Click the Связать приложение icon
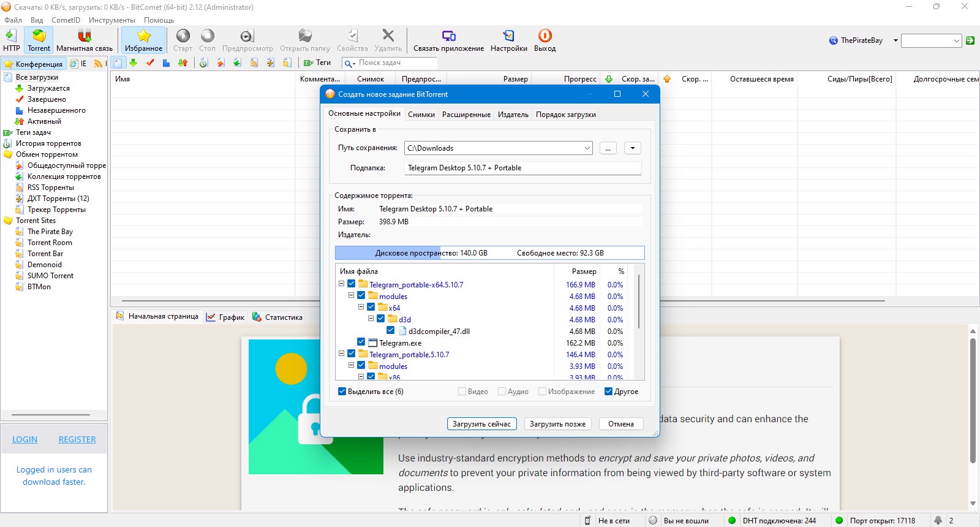The width and height of the screenshot is (980, 527). [448, 36]
